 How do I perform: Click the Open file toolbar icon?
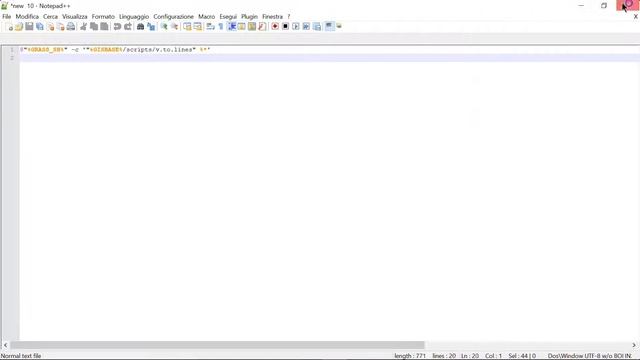(19, 27)
